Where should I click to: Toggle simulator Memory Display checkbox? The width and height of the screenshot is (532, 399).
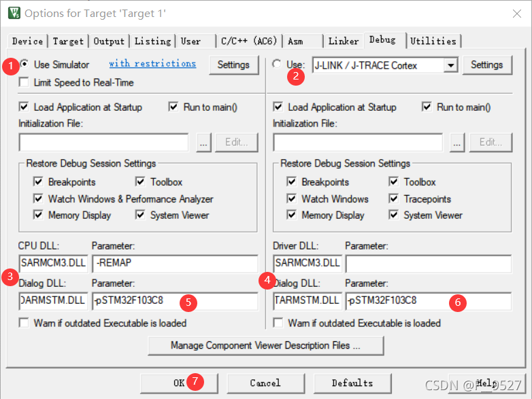(38, 215)
